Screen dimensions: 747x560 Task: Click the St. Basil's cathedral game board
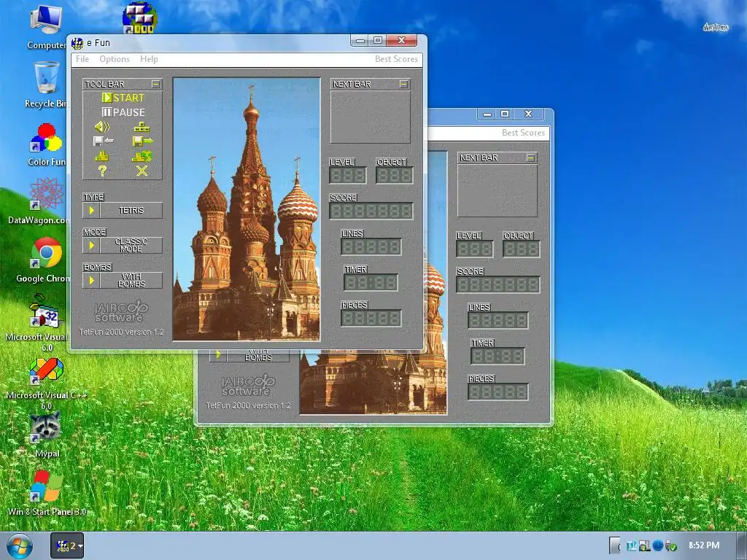[x=247, y=209]
